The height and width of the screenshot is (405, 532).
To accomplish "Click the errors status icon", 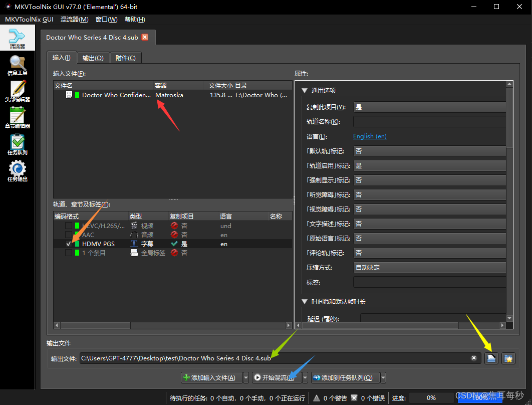I will tap(354, 397).
